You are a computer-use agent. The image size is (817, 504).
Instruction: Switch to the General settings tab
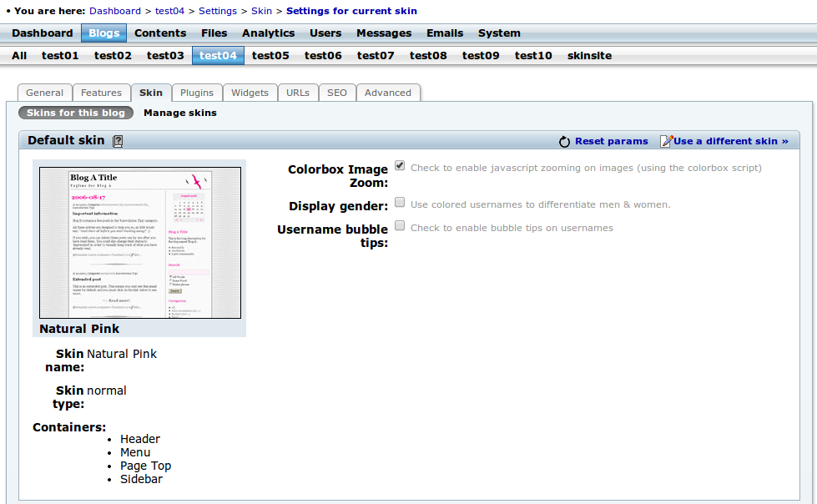[45, 93]
